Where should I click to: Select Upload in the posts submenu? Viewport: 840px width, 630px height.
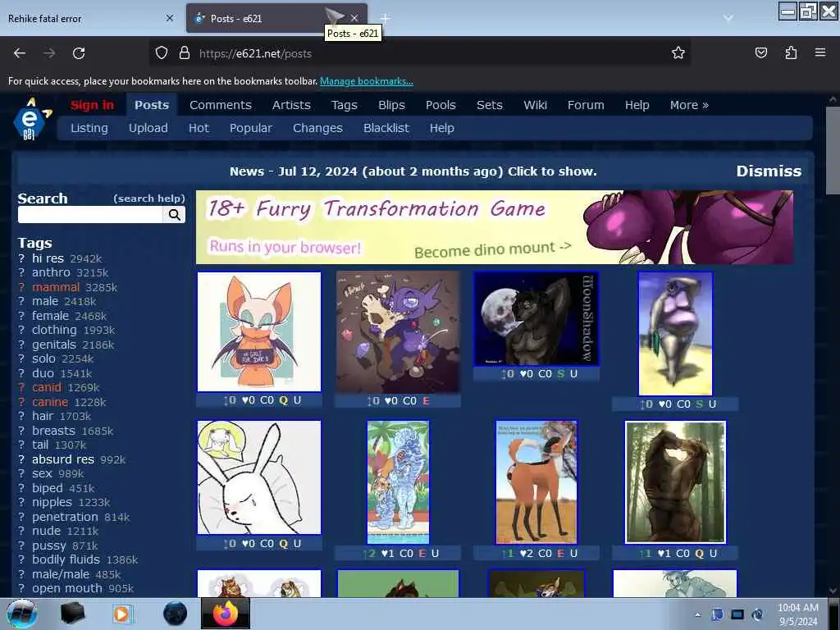[148, 128]
